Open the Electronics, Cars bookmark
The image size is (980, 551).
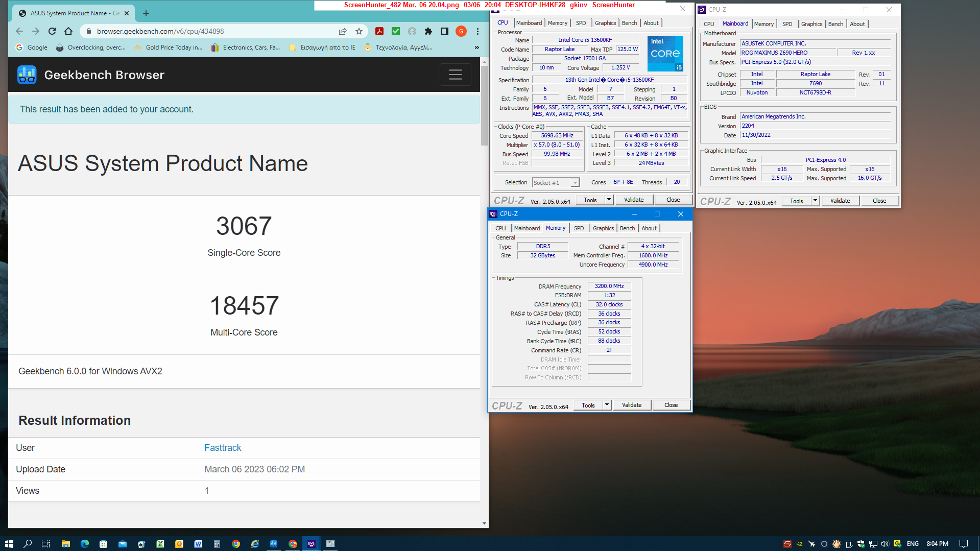246,47
